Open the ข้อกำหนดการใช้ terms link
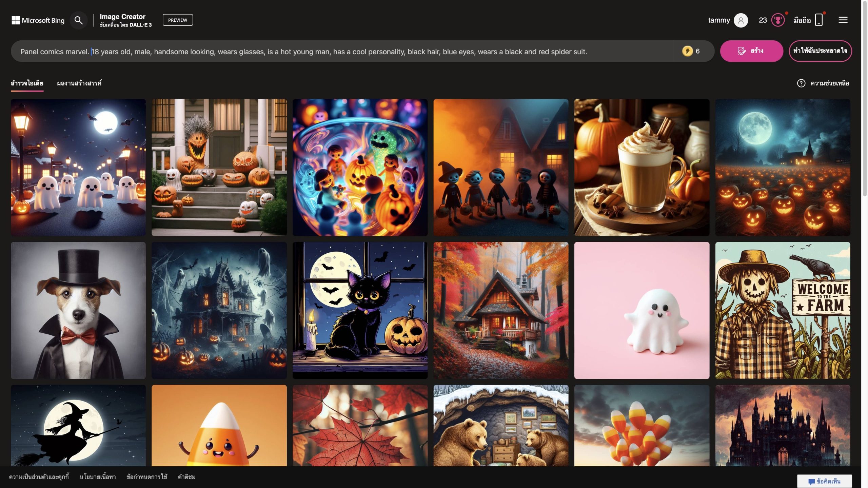The height and width of the screenshot is (488, 868). click(147, 477)
